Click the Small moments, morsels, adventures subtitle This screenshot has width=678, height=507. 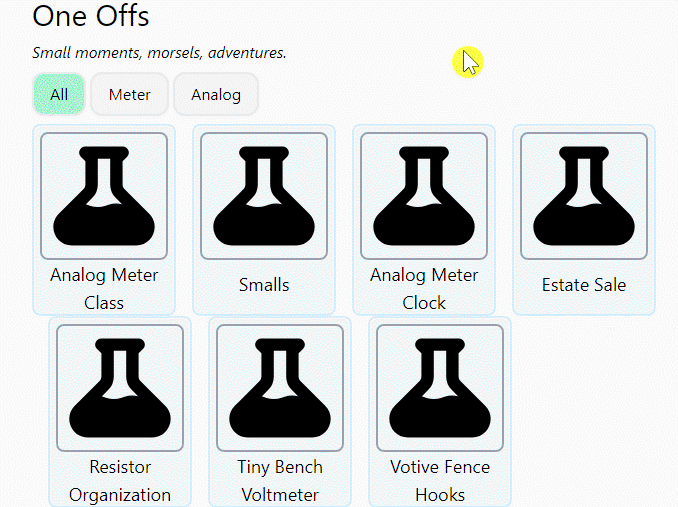159,52
